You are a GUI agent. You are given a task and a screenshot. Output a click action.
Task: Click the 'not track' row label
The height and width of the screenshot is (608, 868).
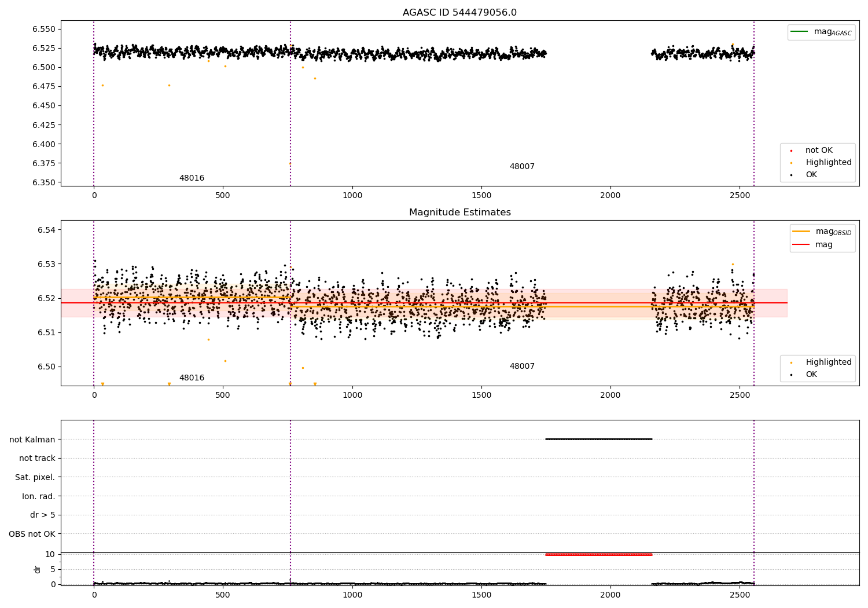tap(37, 459)
